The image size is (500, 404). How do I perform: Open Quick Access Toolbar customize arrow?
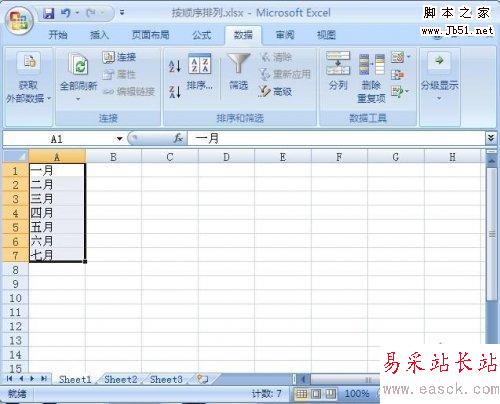click(x=122, y=13)
